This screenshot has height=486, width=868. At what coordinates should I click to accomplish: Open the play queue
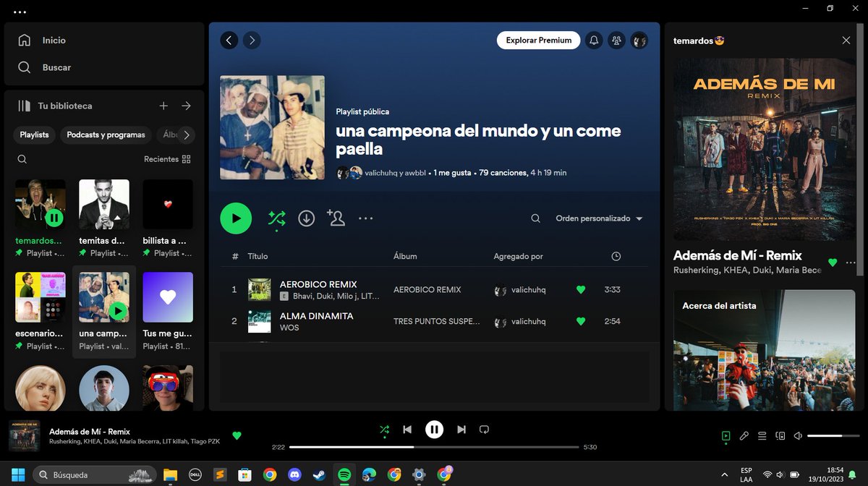click(x=762, y=436)
